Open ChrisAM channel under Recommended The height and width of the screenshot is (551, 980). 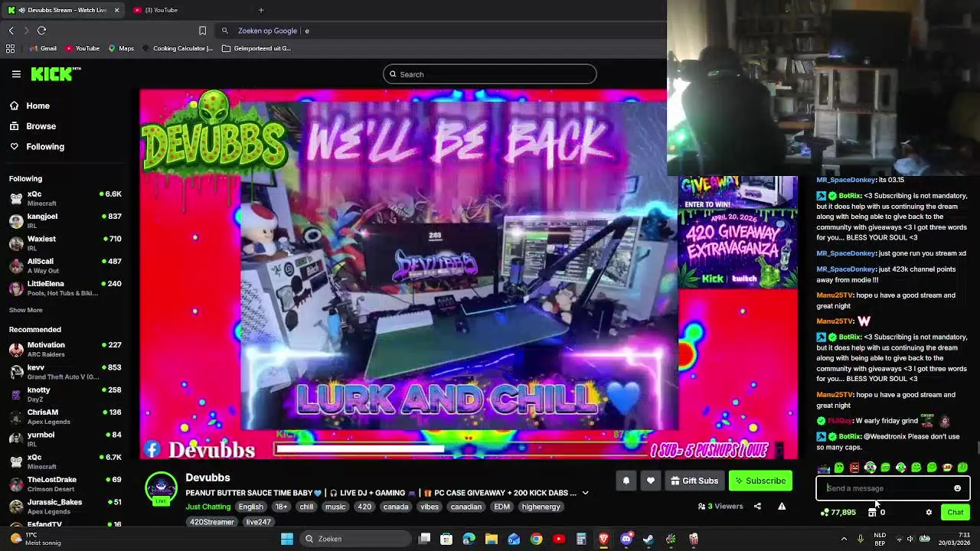click(x=65, y=416)
